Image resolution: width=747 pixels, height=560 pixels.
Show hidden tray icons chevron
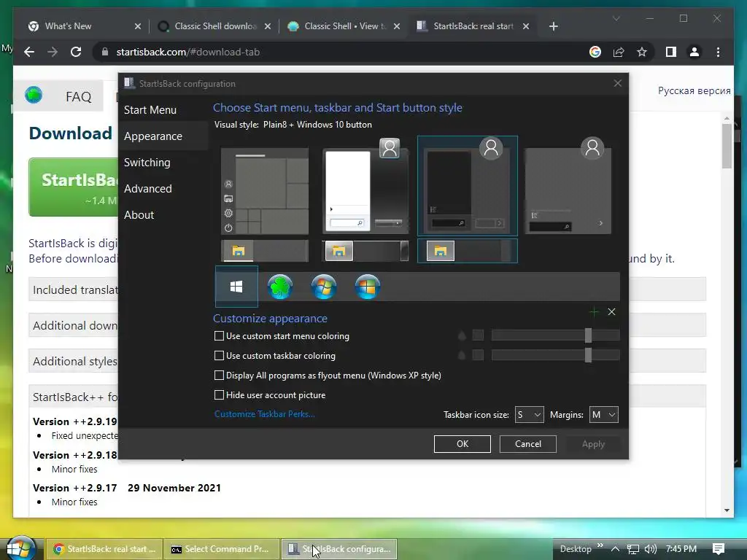(616, 549)
